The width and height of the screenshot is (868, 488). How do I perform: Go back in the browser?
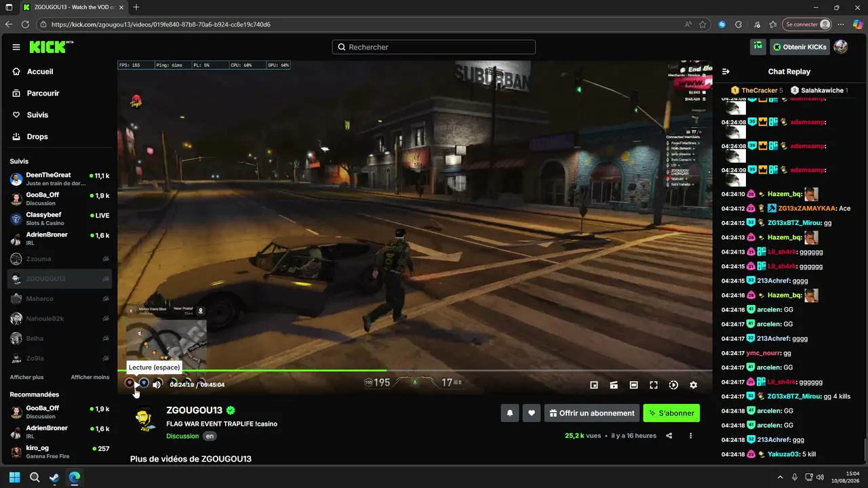click(9, 24)
